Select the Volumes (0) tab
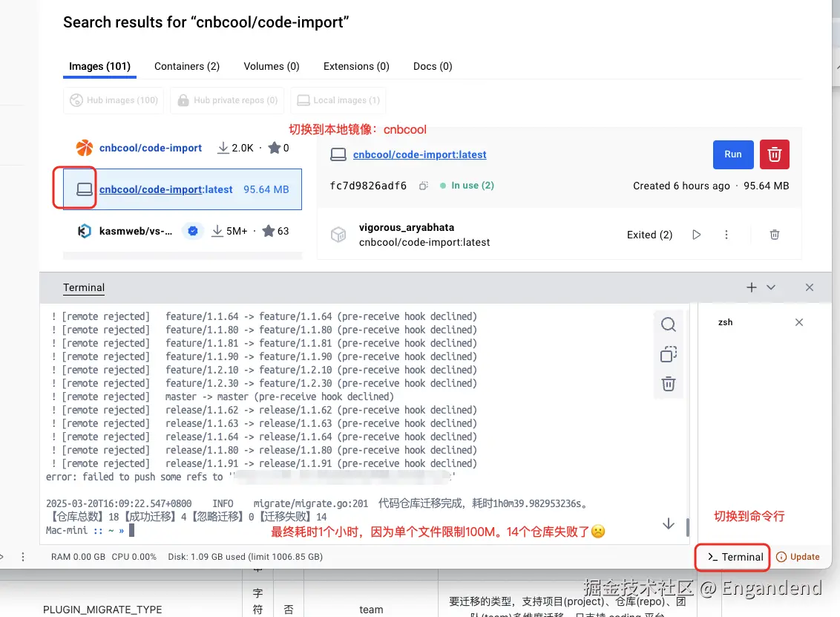Screen dimensions: 840x617 coord(271,67)
